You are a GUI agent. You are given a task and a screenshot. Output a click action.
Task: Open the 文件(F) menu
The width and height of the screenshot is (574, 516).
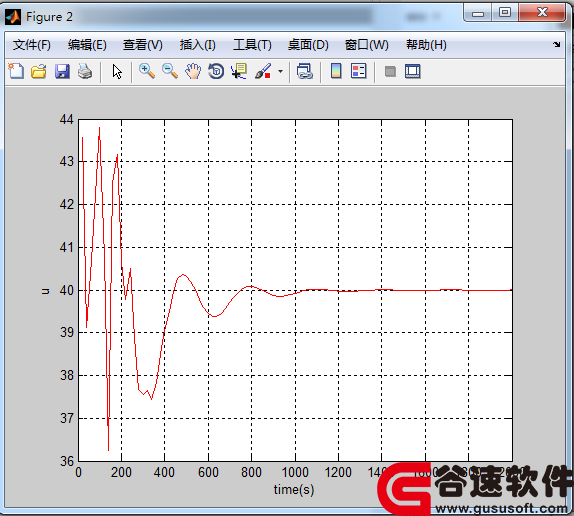click(31, 45)
